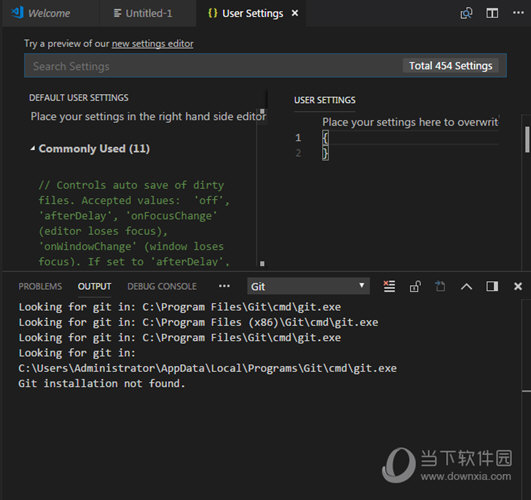The width and height of the screenshot is (531, 500).
Task: Close the User Settings tab
Action: coord(295,13)
